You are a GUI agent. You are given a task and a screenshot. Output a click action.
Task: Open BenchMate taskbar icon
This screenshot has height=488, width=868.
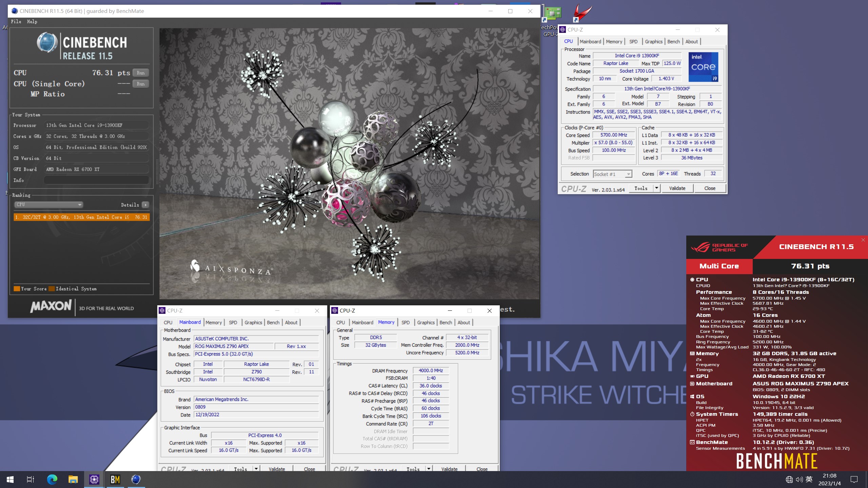[115, 480]
